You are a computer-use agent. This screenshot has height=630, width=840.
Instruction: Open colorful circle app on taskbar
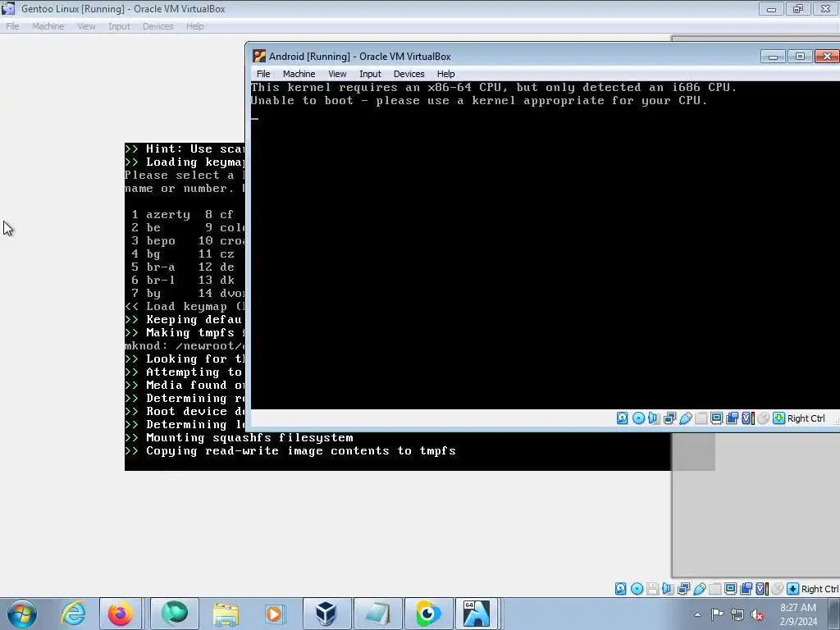coord(427,614)
